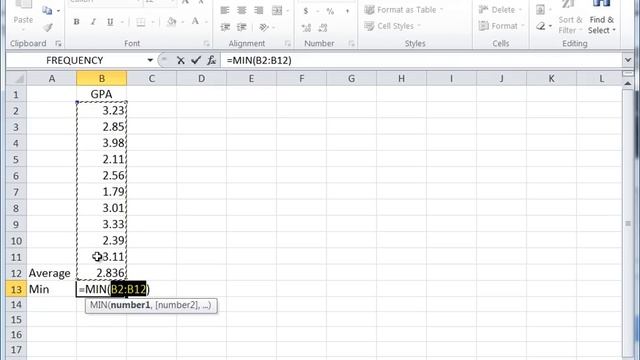The height and width of the screenshot is (360, 640).
Task: Open the Clipboard dialog launcher
Action: pyautogui.click(x=58, y=43)
